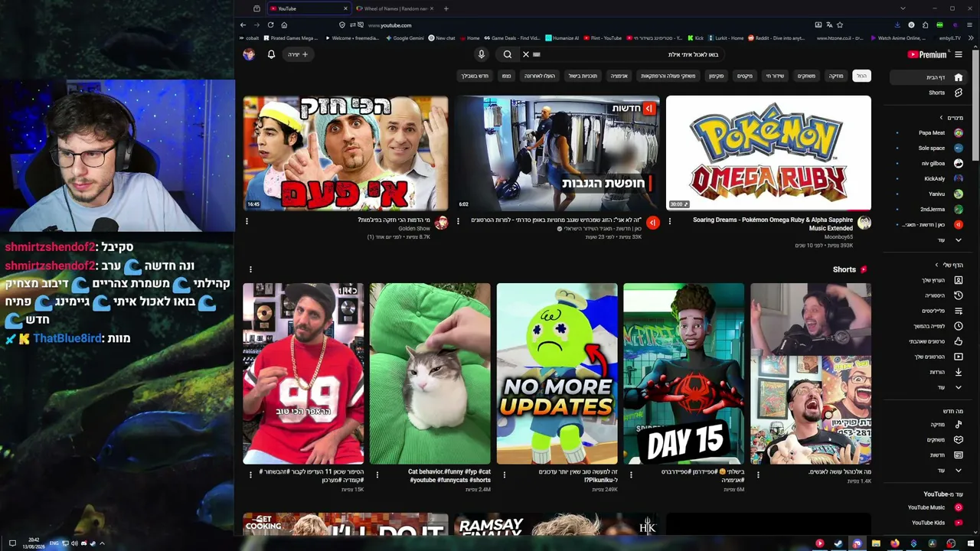
Task: Click the יצירה create button
Action: pyautogui.click(x=298, y=54)
